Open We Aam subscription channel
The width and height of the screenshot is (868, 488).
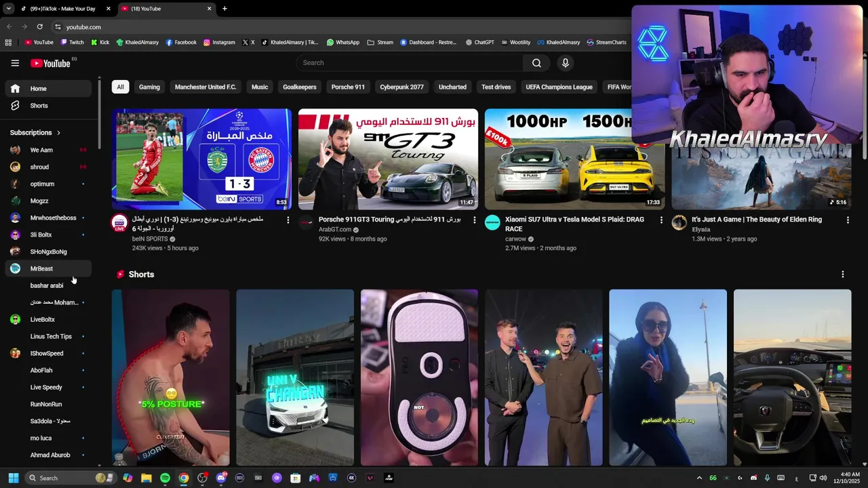[x=48, y=150]
